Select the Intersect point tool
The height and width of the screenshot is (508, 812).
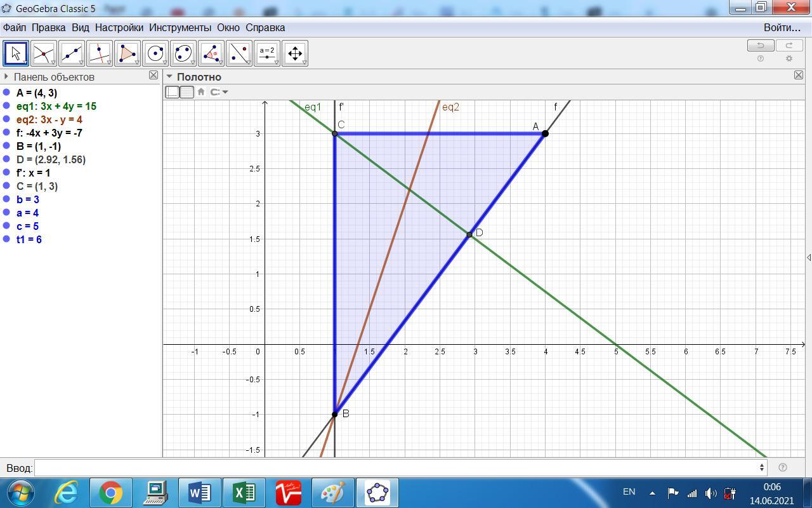point(44,53)
